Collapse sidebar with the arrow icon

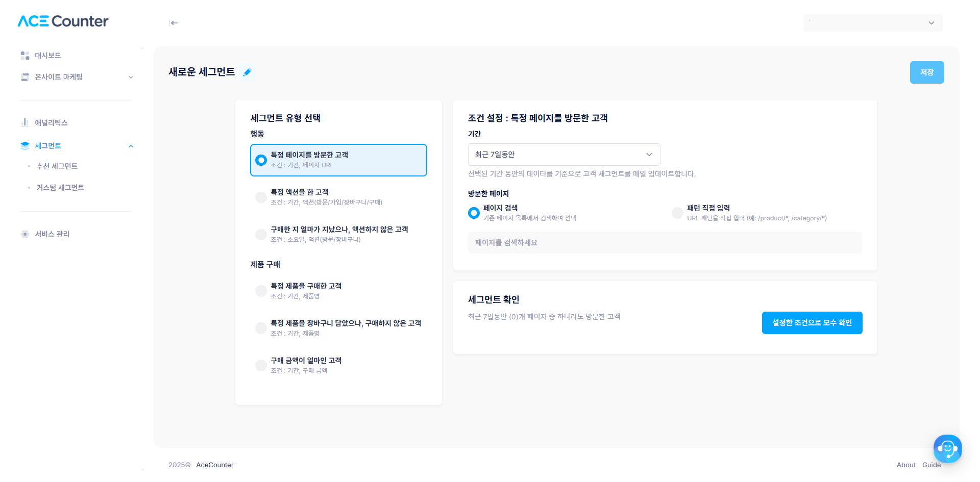174,23
